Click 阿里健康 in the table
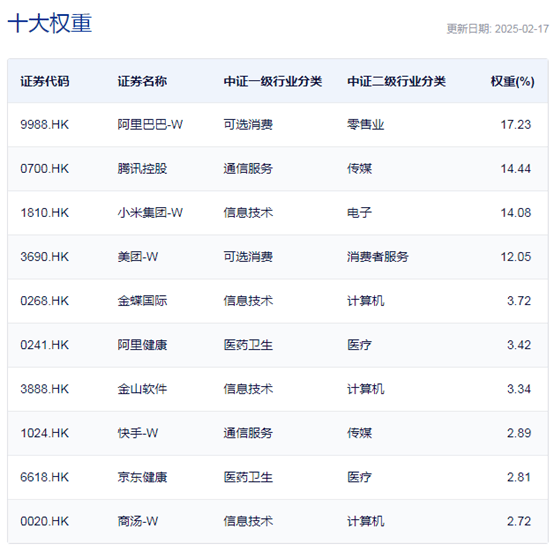554x551 pixels. coord(142,345)
